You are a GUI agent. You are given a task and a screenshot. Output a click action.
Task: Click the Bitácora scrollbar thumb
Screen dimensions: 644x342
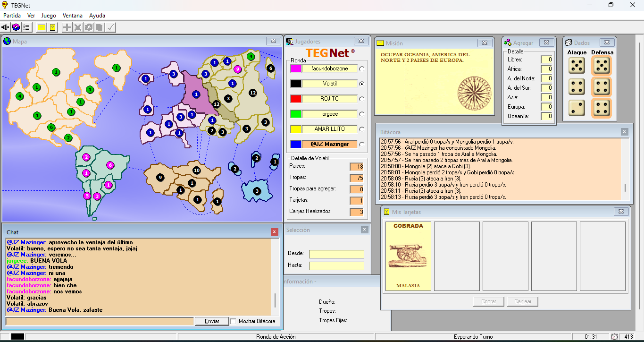click(x=625, y=188)
